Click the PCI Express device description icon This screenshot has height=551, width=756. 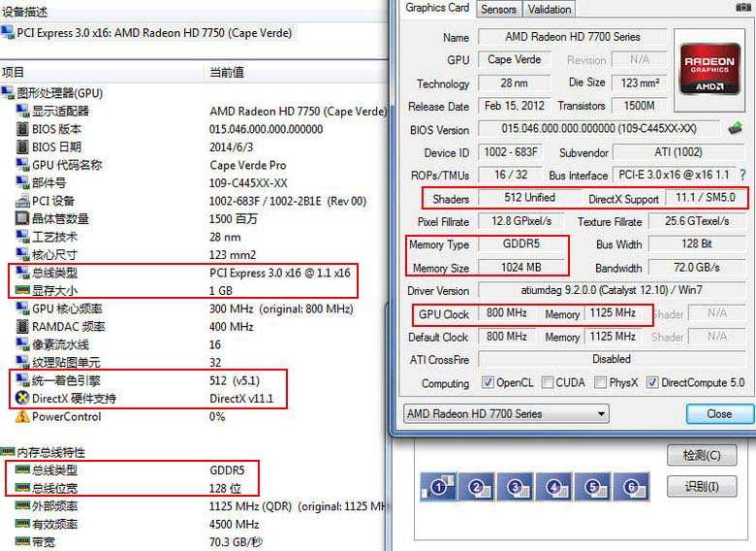coord(8,33)
